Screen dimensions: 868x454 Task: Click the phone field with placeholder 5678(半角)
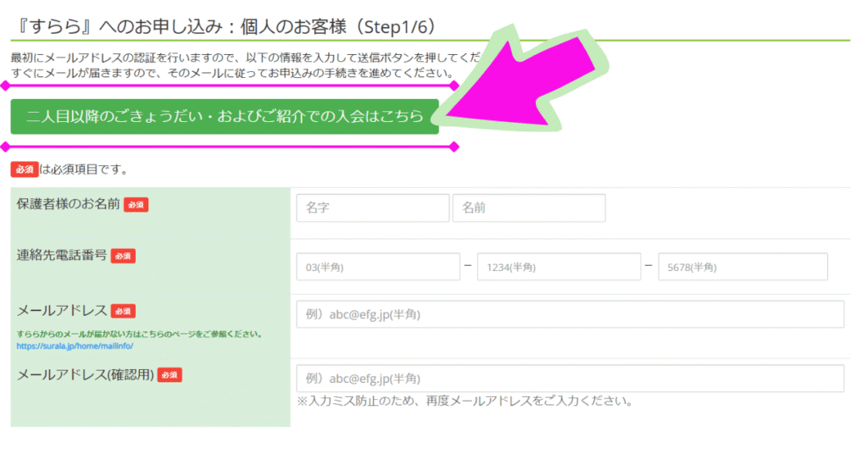742,267
